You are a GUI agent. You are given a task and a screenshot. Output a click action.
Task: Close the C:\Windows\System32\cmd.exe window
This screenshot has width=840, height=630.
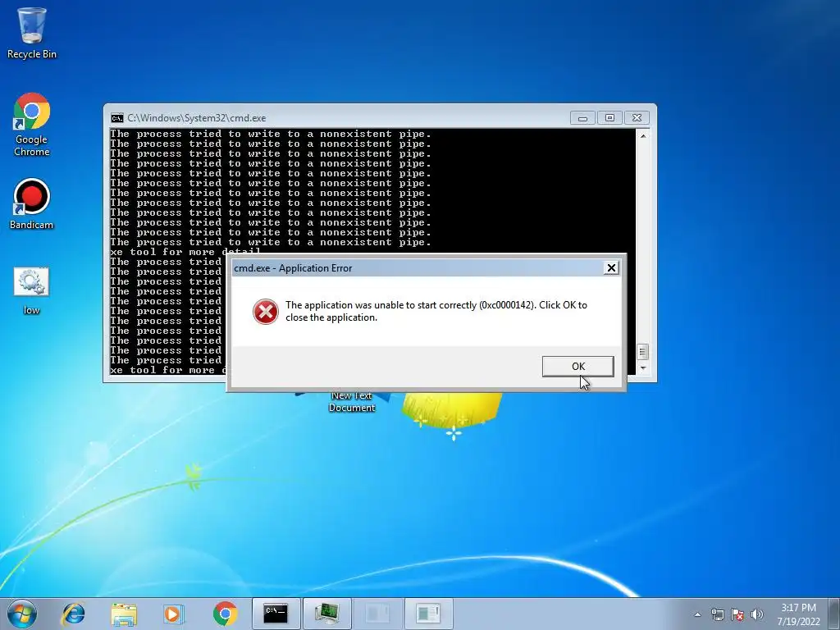pyautogui.click(x=637, y=118)
